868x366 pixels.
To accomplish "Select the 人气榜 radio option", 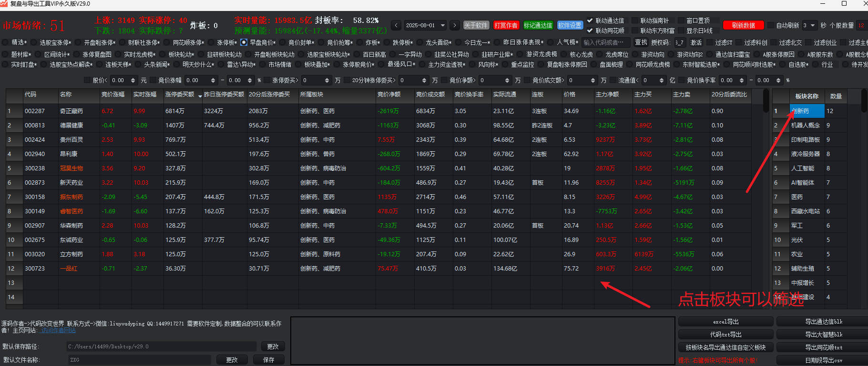I will tap(551, 42).
